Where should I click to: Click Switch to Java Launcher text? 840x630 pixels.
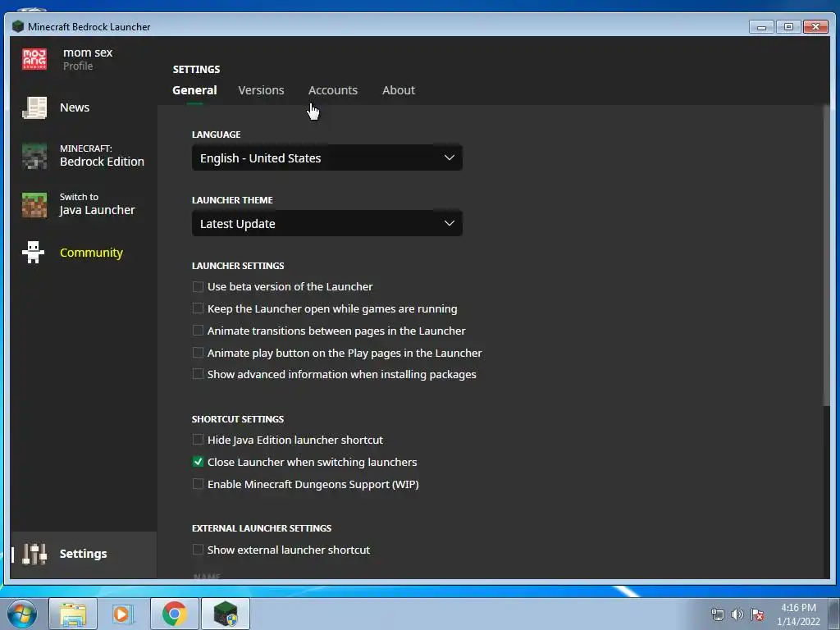97,204
